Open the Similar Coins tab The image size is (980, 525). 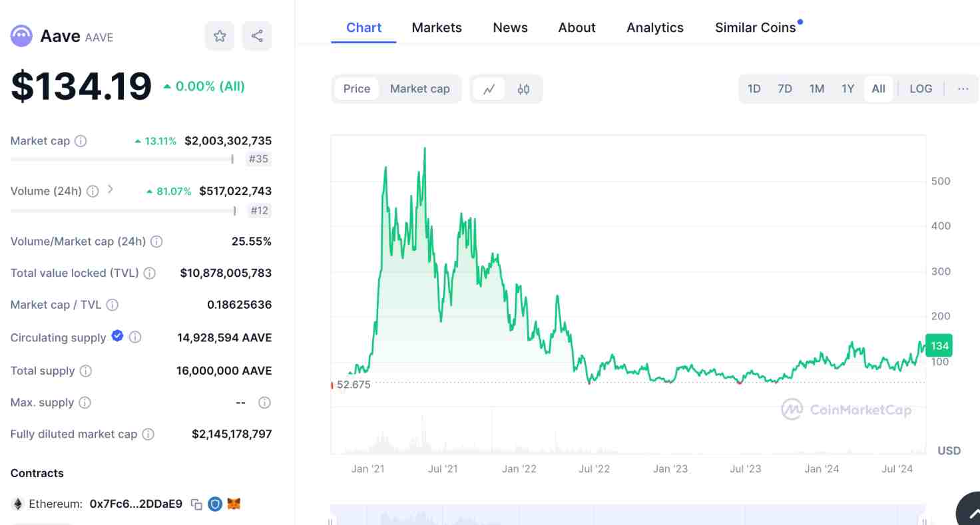coord(756,27)
